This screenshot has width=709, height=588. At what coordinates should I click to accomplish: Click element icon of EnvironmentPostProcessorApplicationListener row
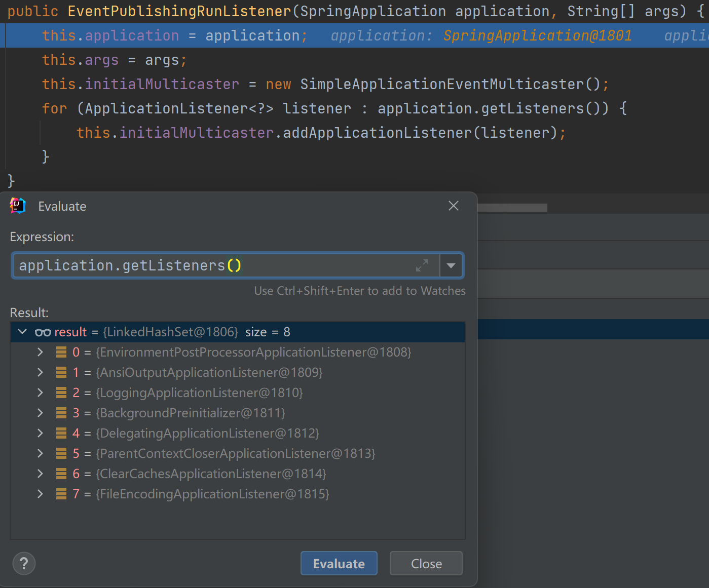tap(61, 352)
